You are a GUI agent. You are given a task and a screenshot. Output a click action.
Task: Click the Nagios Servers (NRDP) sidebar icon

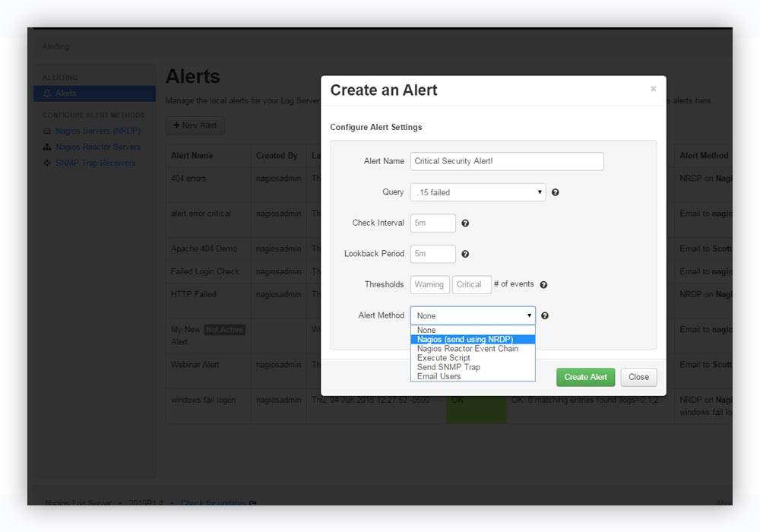point(47,131)
